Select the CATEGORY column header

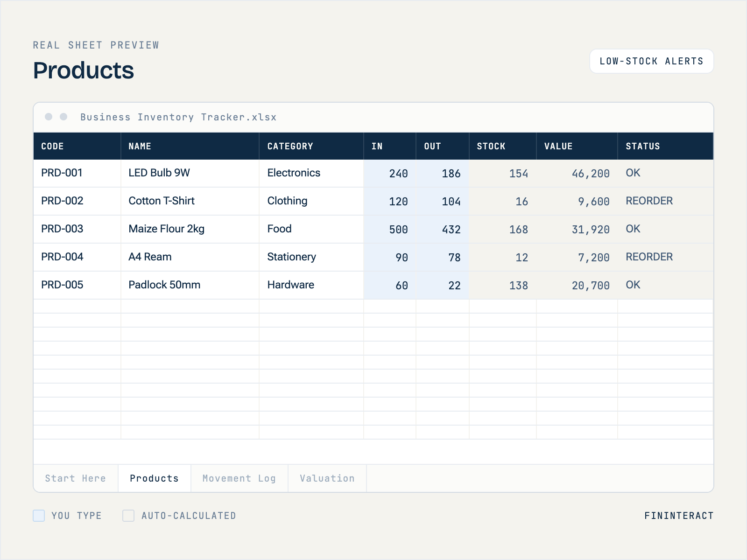311,146
